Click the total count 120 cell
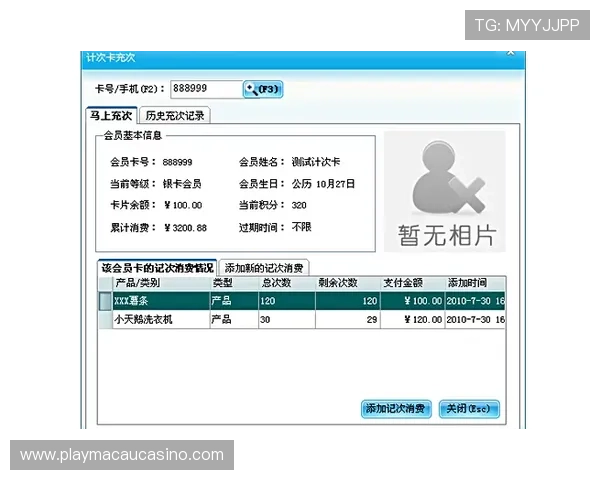Screen dimensions: 600x480 pos(287,301)
